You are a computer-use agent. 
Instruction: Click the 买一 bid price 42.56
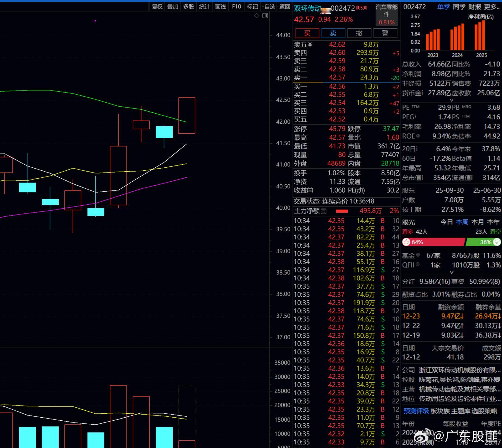[337, 87]
